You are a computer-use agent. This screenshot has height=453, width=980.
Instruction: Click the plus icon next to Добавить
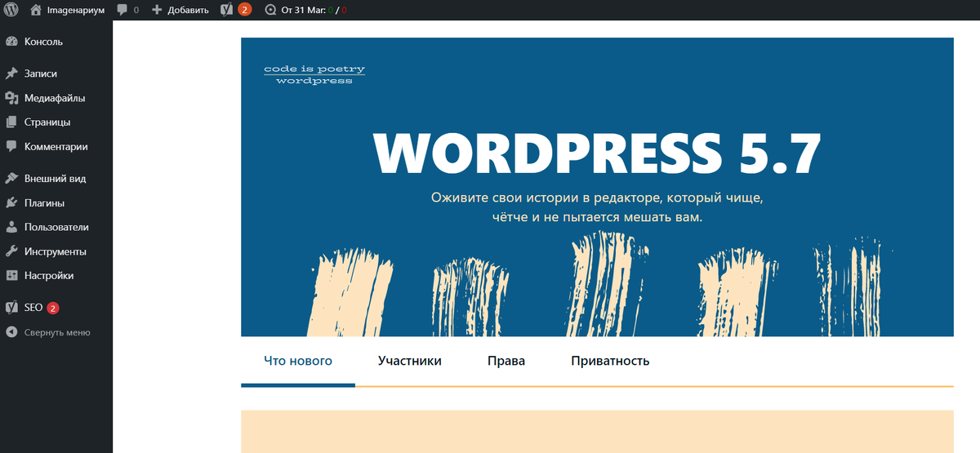tap(158, 10)
